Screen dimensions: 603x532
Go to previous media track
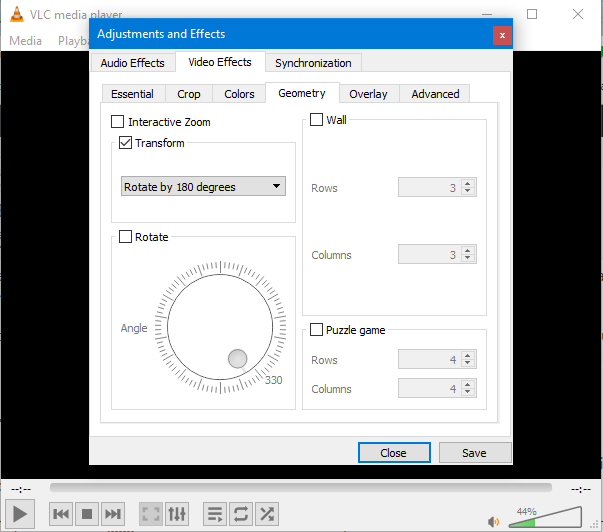(x=61, y=514)
